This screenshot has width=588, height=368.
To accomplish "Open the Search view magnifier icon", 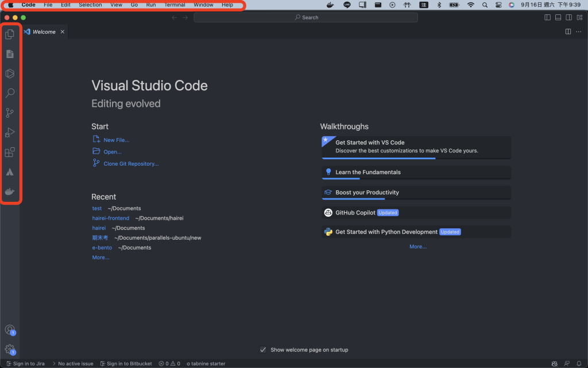I will [10, 93].
